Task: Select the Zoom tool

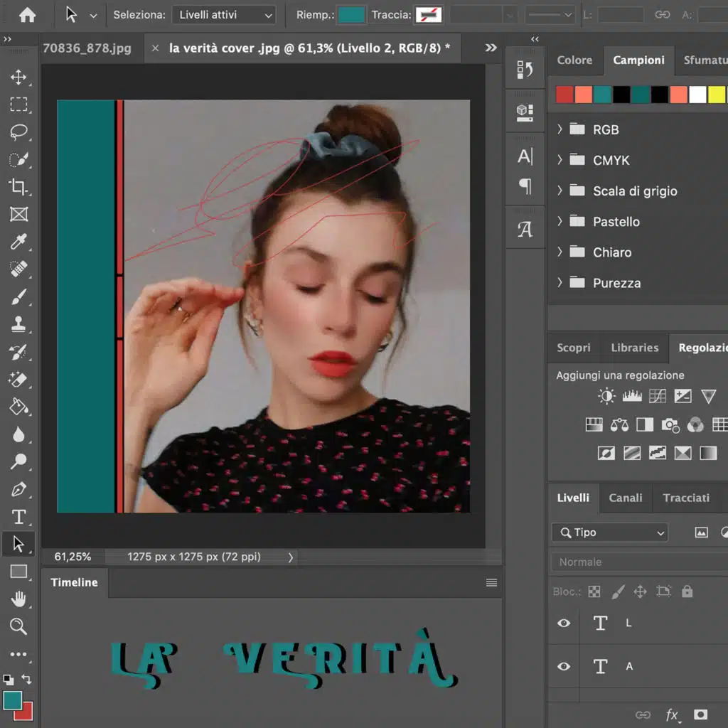Action: click(x=18, y=626)
